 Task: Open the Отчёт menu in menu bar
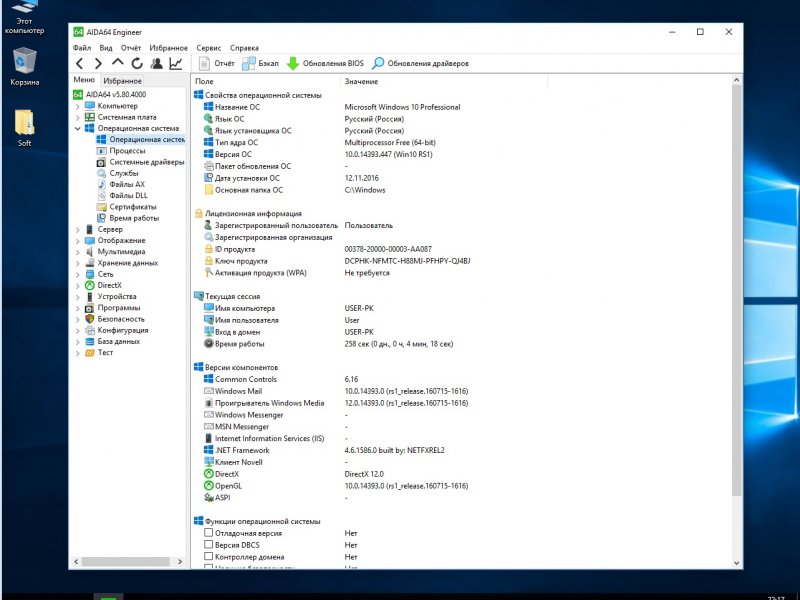tap(131, 48)
